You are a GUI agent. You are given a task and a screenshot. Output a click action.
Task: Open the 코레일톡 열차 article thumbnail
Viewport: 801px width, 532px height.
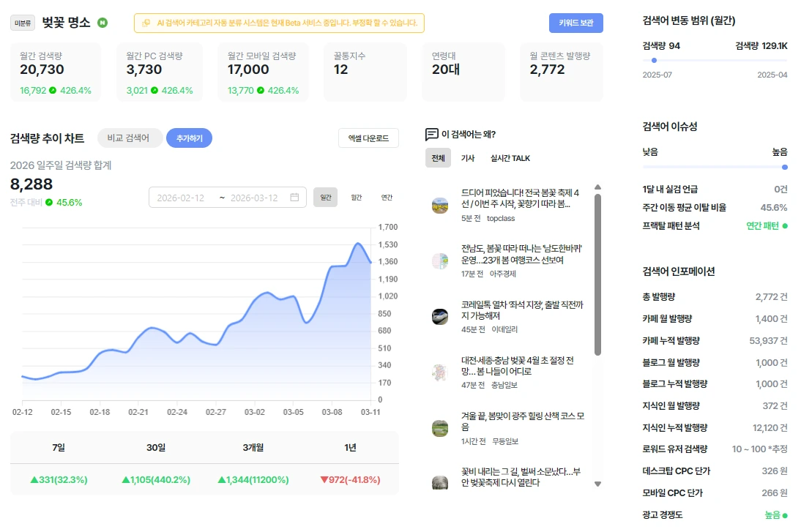click(x=440, y=317)
